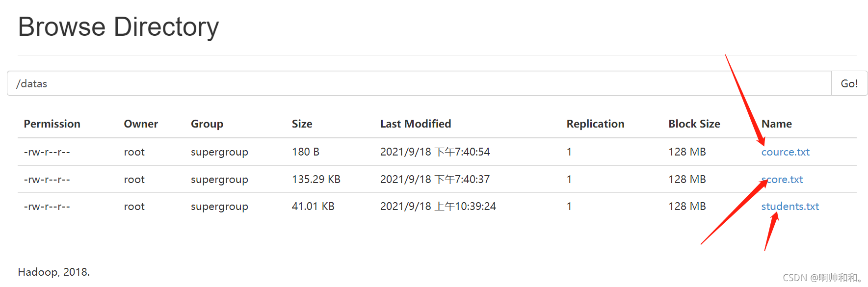Select the 135.29 KB size cell

coord(316,180)
